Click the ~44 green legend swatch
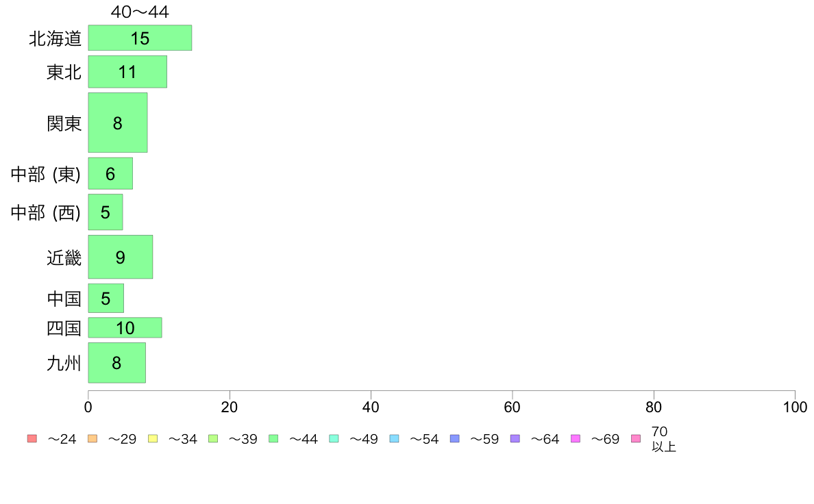 click(273, 438)
